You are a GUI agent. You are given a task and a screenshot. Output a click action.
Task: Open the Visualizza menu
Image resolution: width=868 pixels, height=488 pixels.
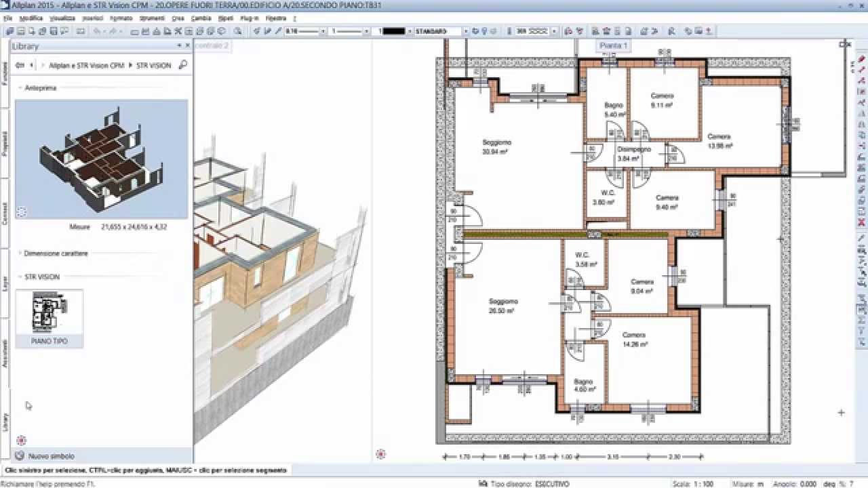click(62, 18)
